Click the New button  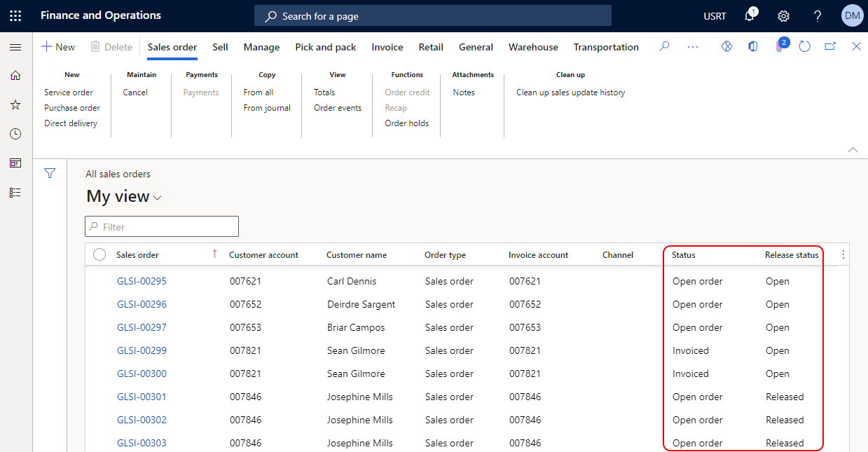[x=58, y=47]
